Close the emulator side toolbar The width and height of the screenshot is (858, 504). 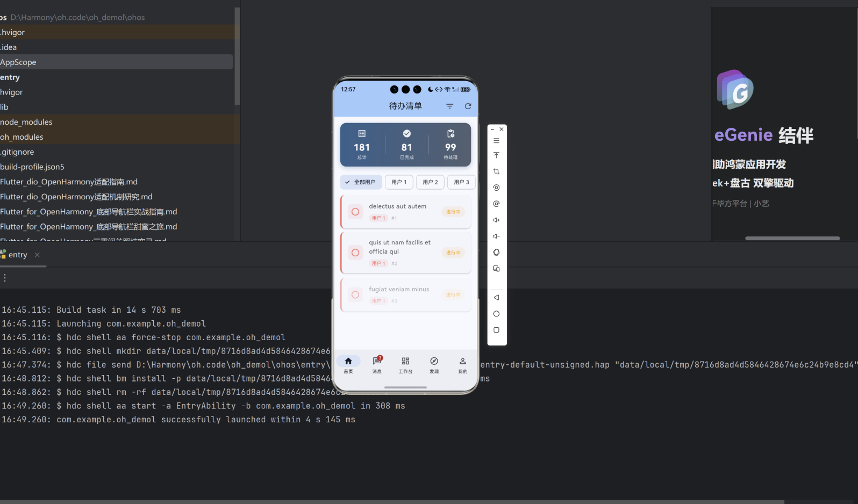502,129
